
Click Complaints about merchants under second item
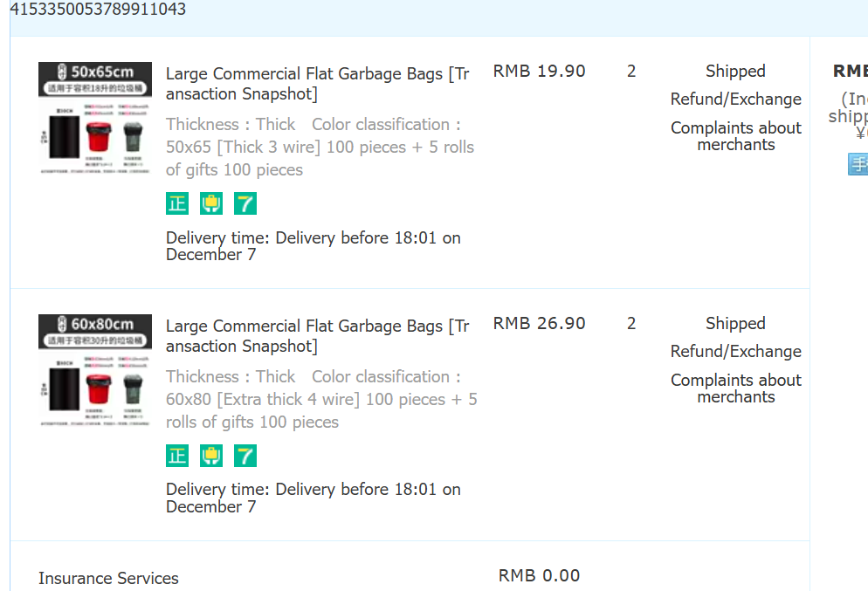tap(735, 388)
